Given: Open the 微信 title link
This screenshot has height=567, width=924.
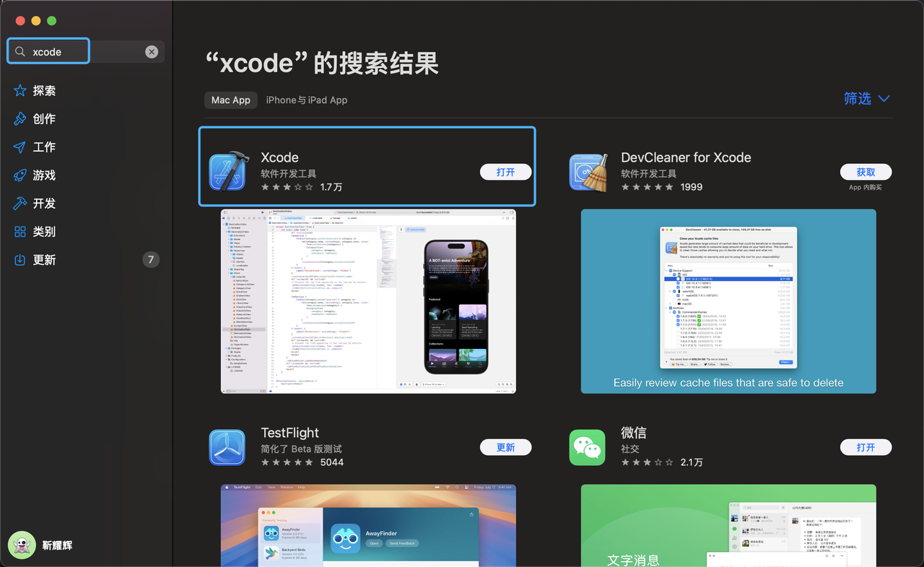Looking at the screenshot, I should tap(633, 433).
